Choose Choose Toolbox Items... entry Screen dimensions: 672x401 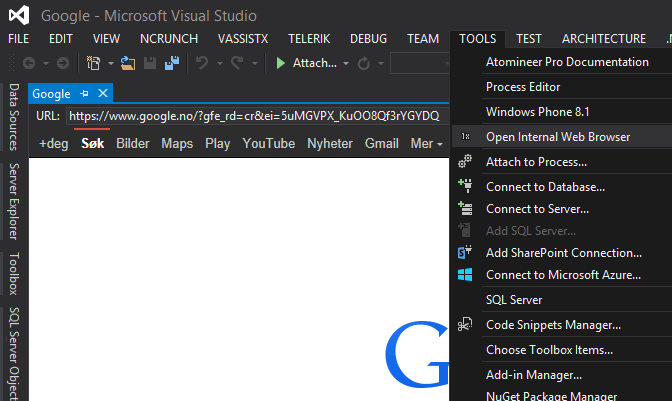(x=549, y=350)
